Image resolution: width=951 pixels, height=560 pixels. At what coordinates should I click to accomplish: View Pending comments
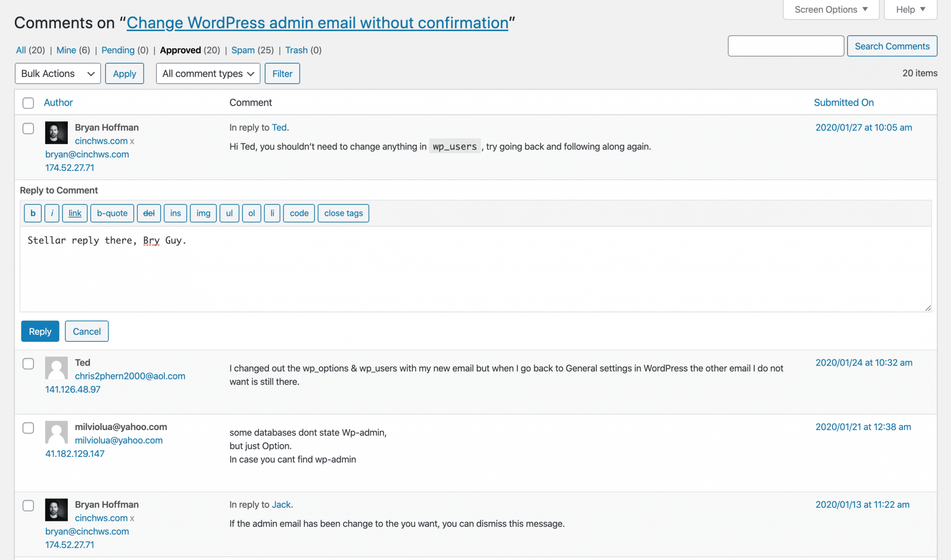pyautogui.click(x=118, y=50)
